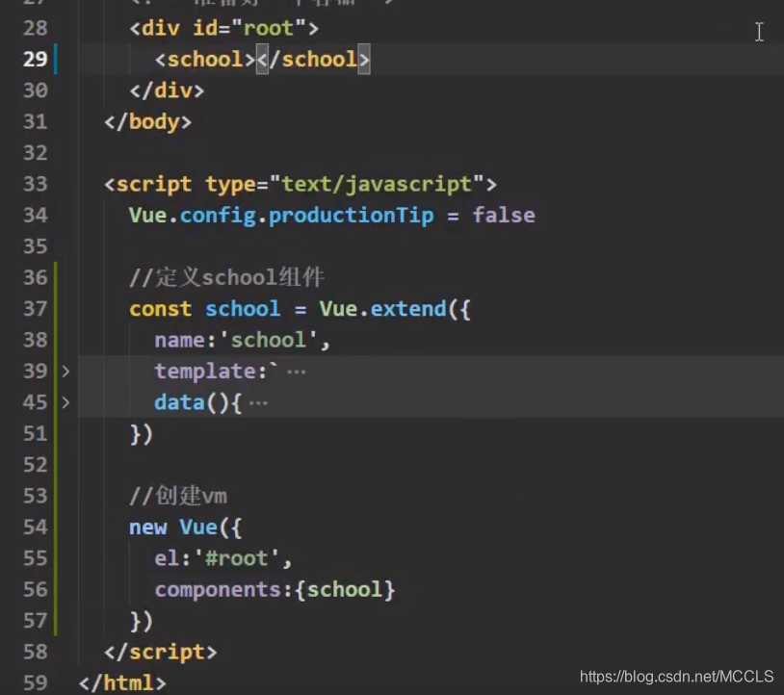Click the 'school' constant name on line 37
This screenshot has width=784, height=695.
coord(243,309)
